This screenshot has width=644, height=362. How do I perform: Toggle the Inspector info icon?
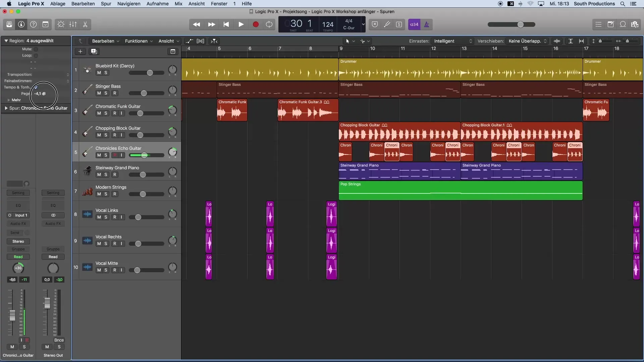21,24
